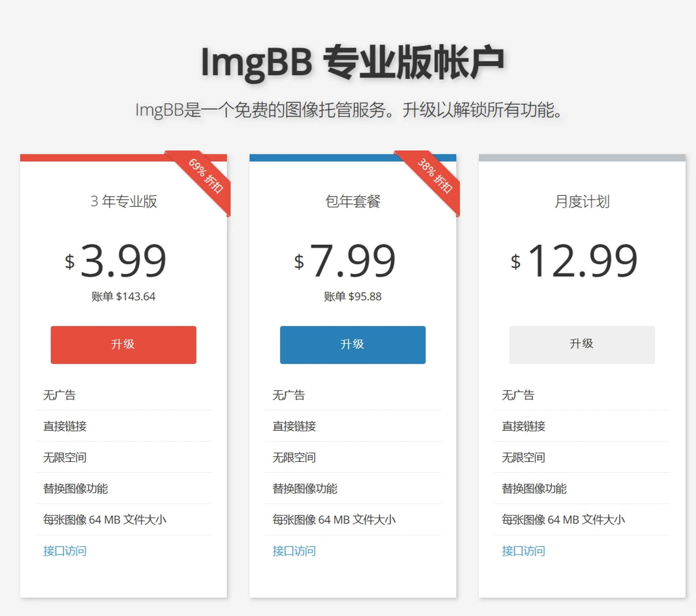Click the 账单 $143.64 text
The image size is (696, 616).
click(x=124, y=297)
